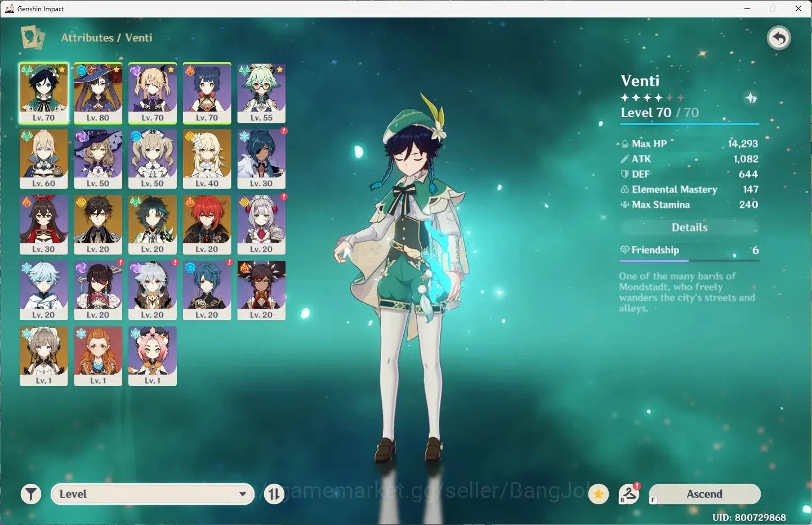The height and width of the screenshot is (525, 812).
Task: Open the Level sort dropdown
Action: [153, 494]
